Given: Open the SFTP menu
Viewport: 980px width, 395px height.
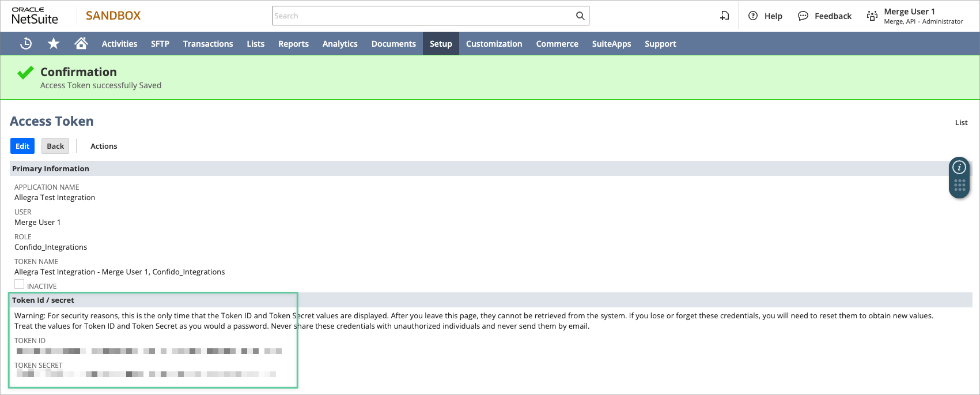Looking at the screenshot, I should 160,44.
